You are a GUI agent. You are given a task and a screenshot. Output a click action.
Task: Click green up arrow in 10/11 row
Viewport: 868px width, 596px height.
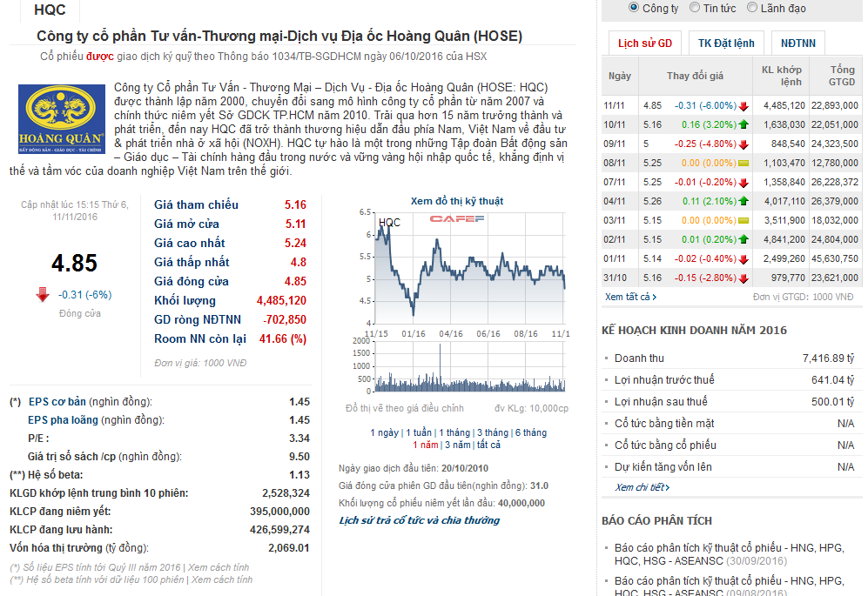(744, 124)
